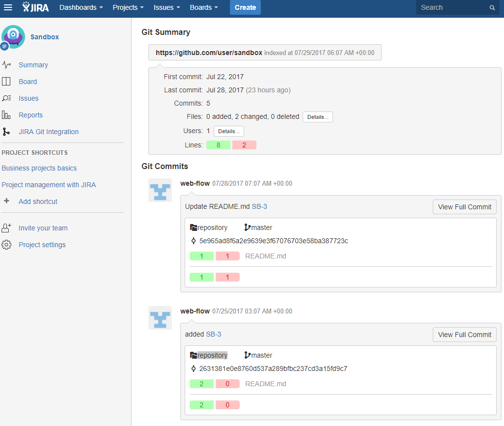The image size is (504, 426).
Task: Click the Summary pulse icon in sidebar
Action: (x=6, y=65)
